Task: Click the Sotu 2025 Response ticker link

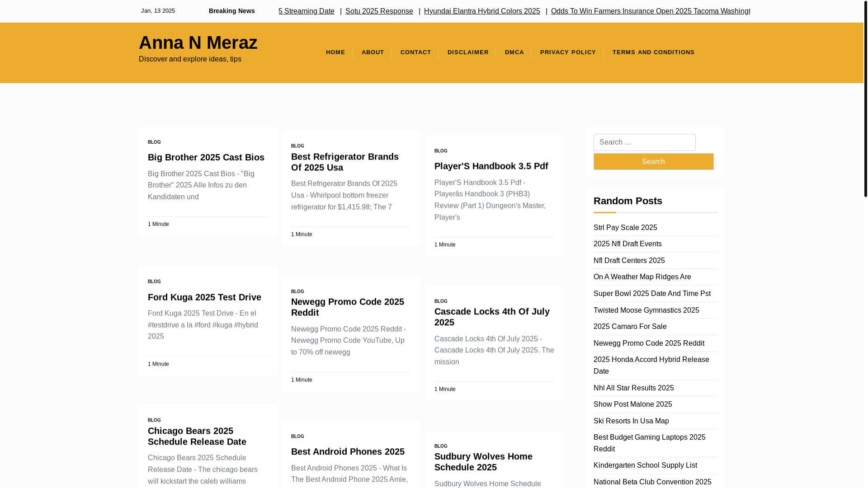Action: pyautogui.click(x=379, y=11)
